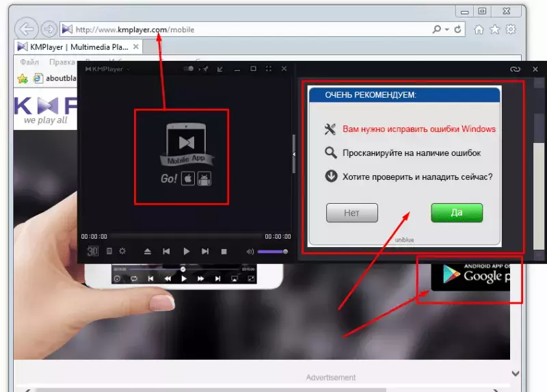The height and width of the screenshot is (392, 547).
Task: Open browser favorites star icon
Action: tap(494, 29)
